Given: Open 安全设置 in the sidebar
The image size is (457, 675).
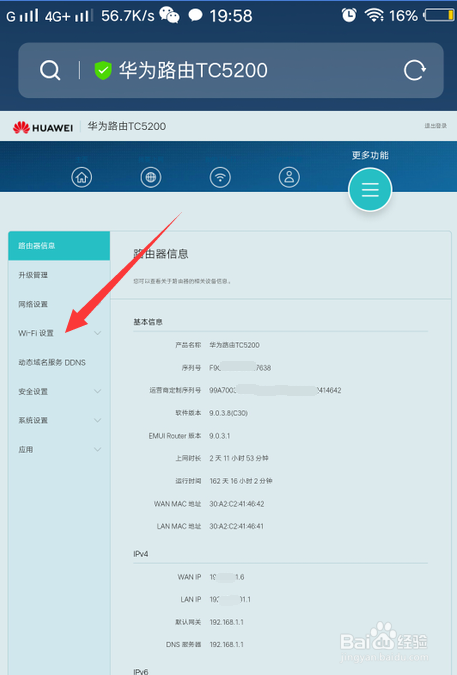Looking at the screenshot, I should tap(59, 391).
